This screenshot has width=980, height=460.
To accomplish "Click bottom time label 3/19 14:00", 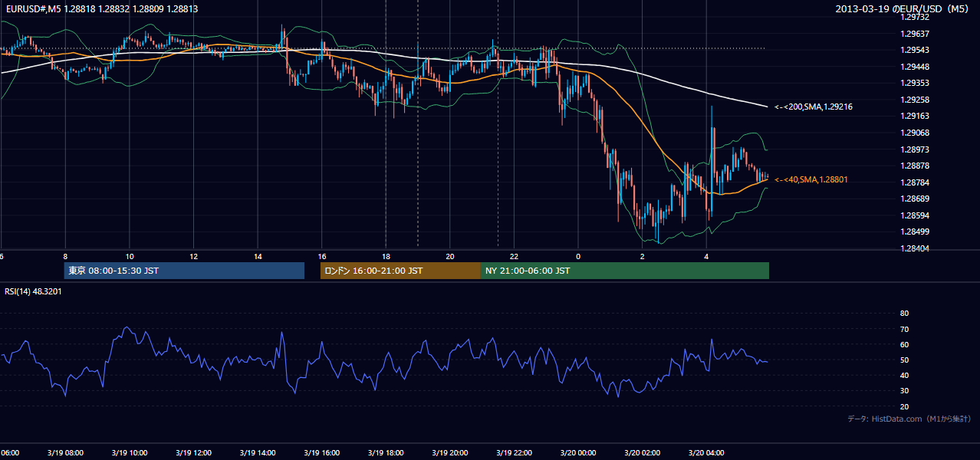I will (x=257, y=453).
